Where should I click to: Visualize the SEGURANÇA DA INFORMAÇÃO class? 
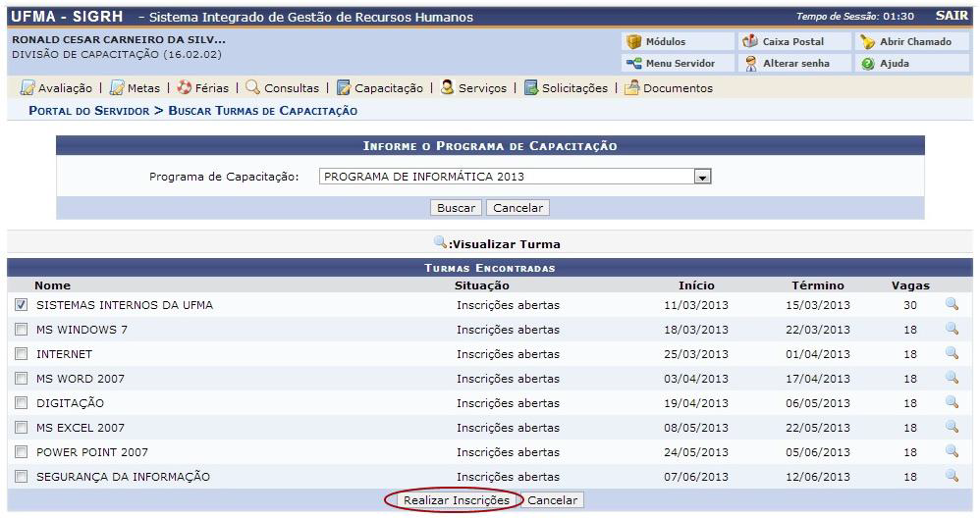pos(951,476)
